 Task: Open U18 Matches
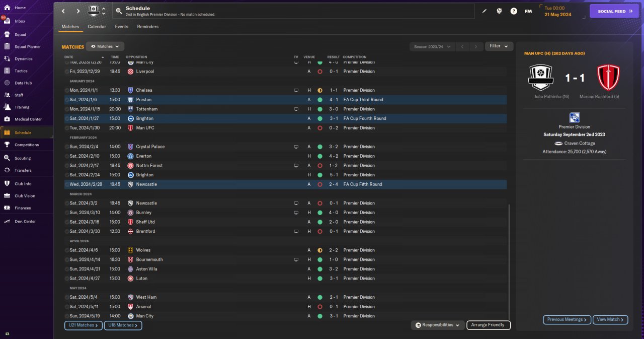click(x=123, y=325)
